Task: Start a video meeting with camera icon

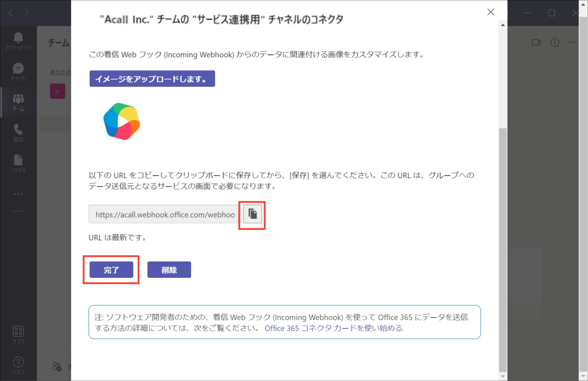Action: [x=536, y=43]
